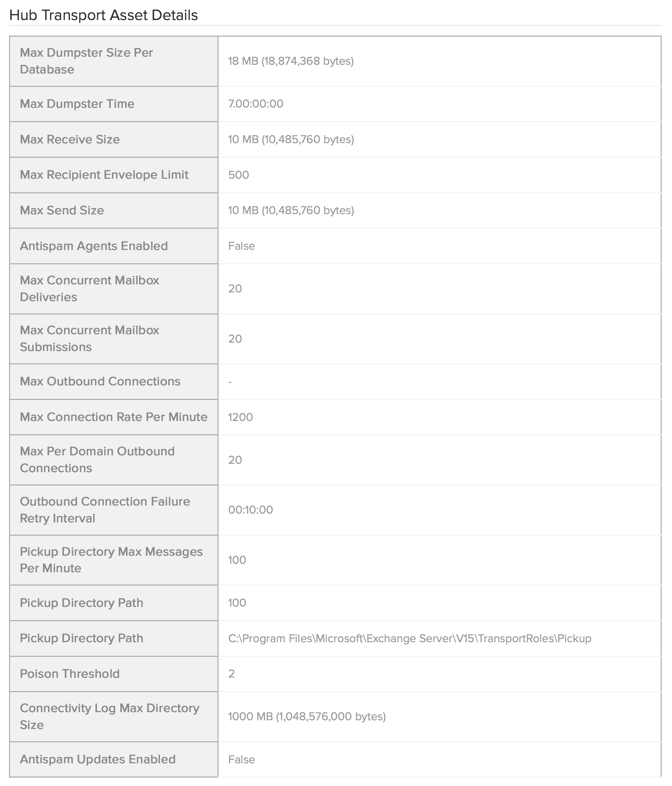The height and width of the screenshot is (786, 672).
Task: Select the 1200 connection rate value
Action: pos(241,417)
